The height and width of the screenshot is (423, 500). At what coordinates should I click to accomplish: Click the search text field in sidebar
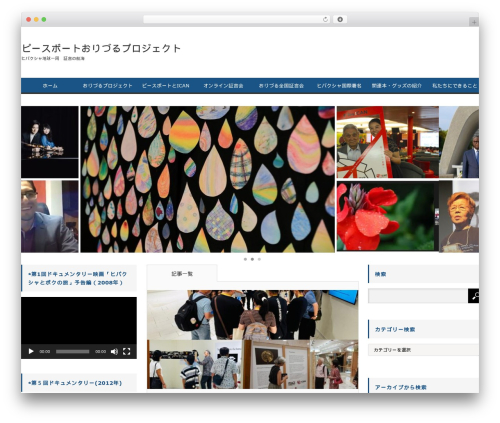(x=418, y=296)
